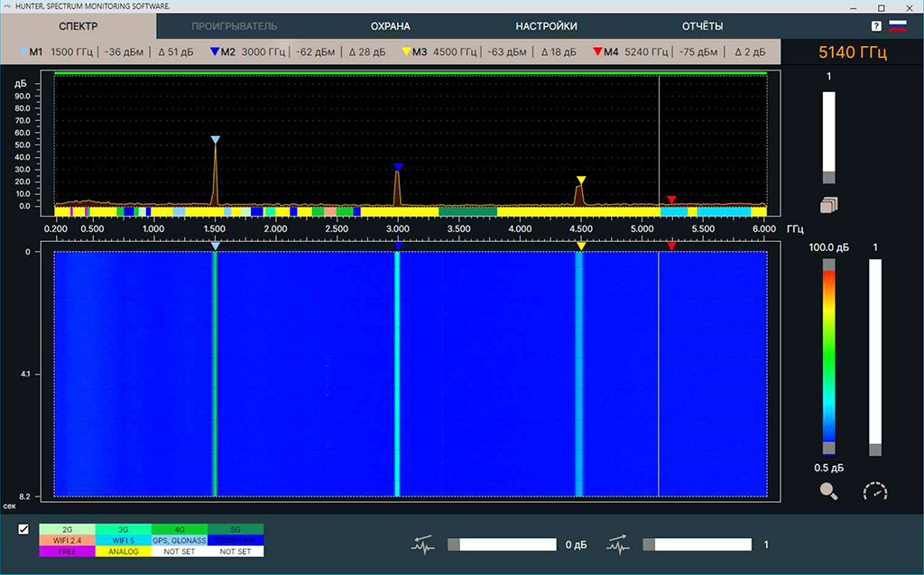Image resolution: width=924 pixels, height=575 pixels.
Task: Click M2 frequency 3000 ГГц
Action: [x=263, y=51]
